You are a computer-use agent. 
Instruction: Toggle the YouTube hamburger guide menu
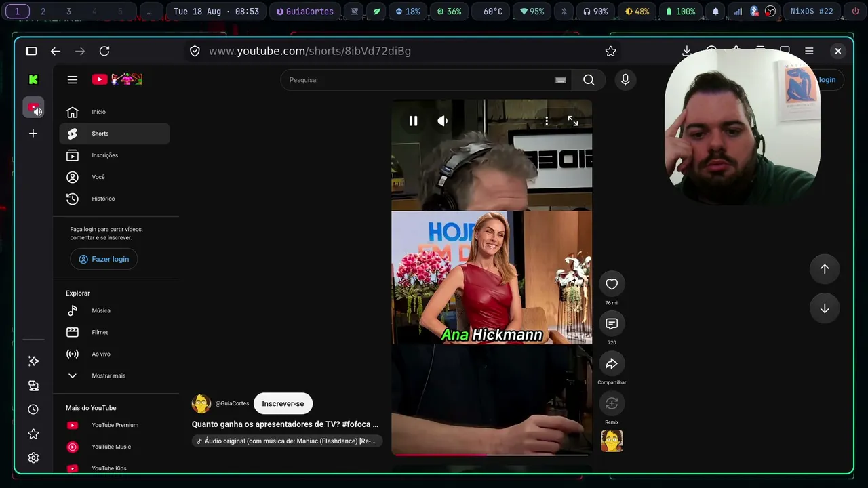point(73,79)
